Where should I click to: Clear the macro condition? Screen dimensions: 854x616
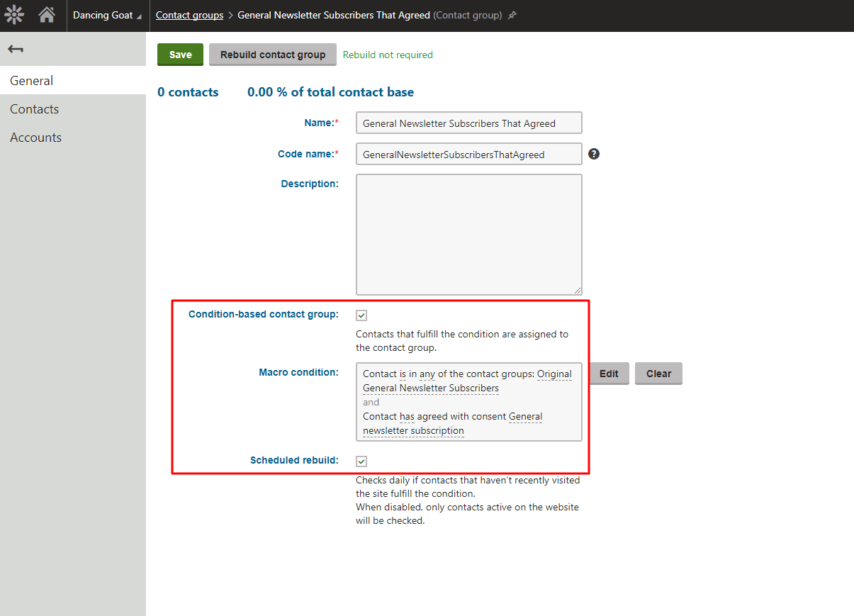(x=658, y=374)
